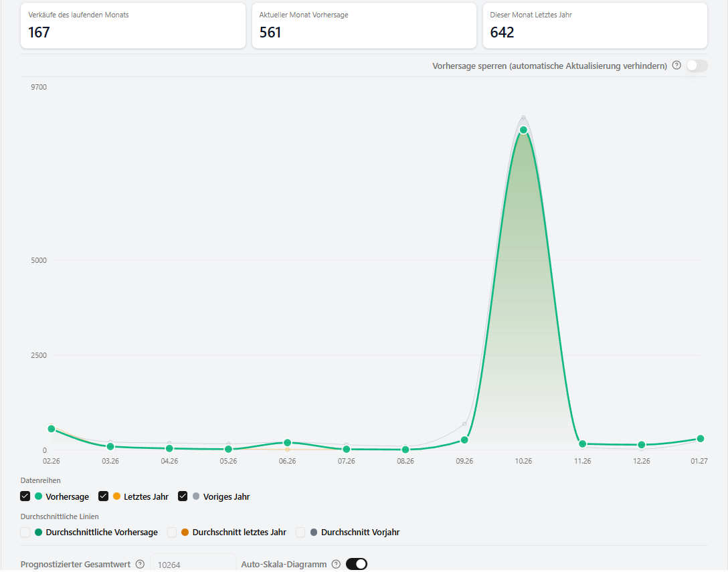
Task: Uncheck the Letztes Jahr checkbox
Action: [x=103, y=496]
